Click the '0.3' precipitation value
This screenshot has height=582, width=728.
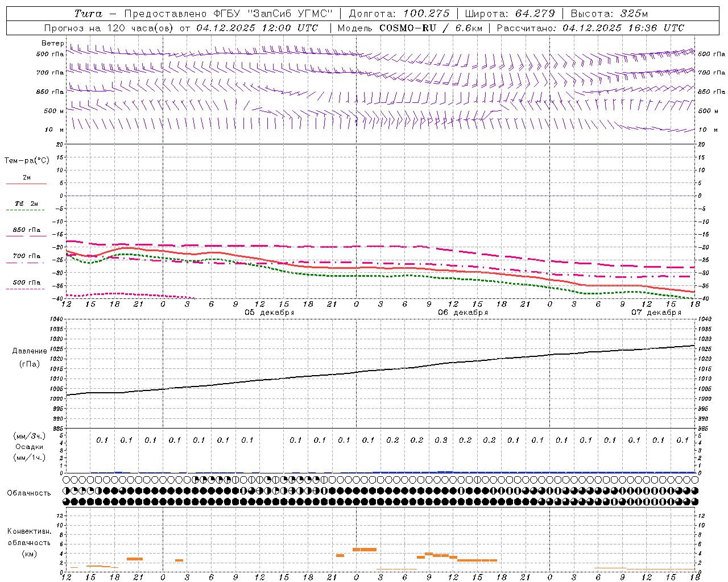coord(441,440)
